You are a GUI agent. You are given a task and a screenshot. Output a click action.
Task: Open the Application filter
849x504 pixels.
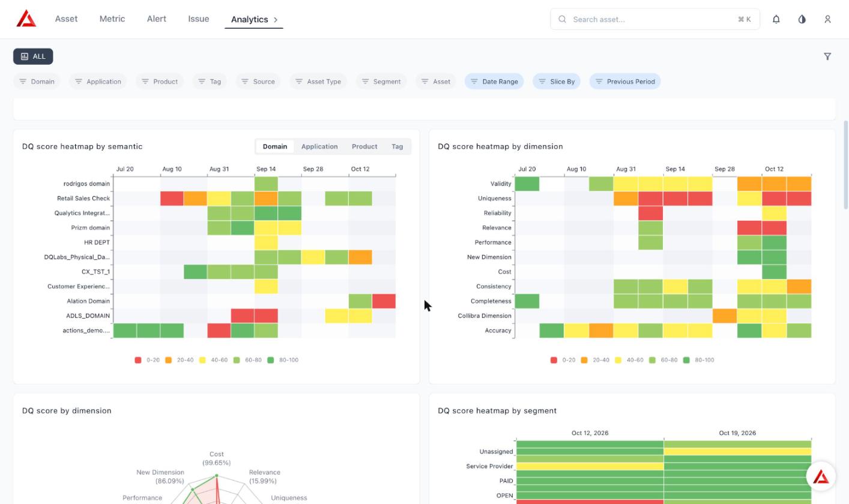click(x=98, y=82)
